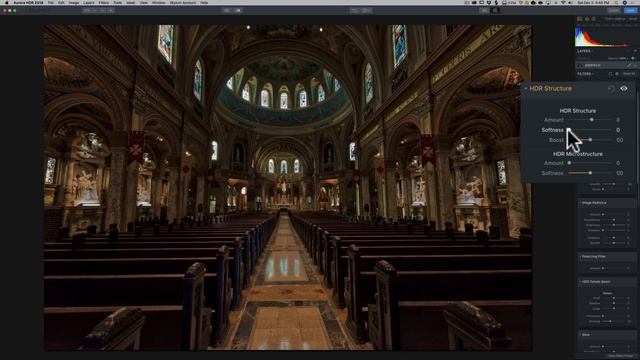
Task: Add a new layer with plus icon
Action: [635, 51]
